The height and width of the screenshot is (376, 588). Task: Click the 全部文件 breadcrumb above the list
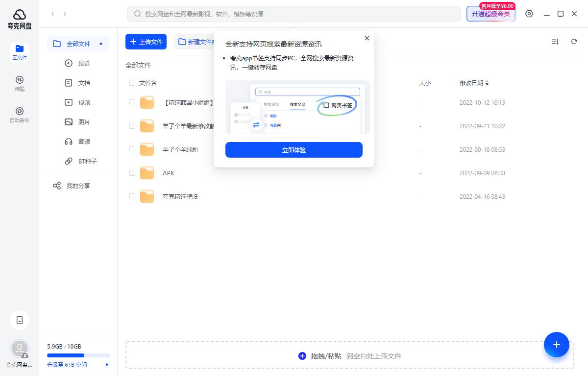pos(138,65)
